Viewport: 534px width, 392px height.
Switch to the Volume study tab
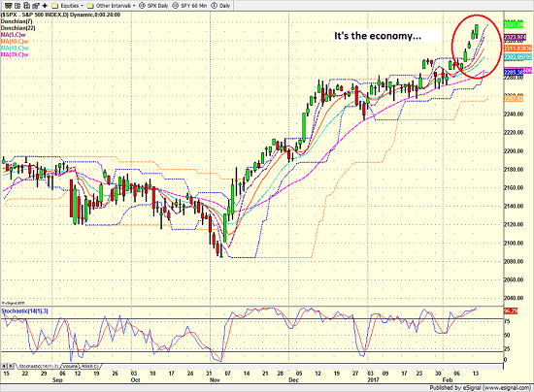click(70, 366)
